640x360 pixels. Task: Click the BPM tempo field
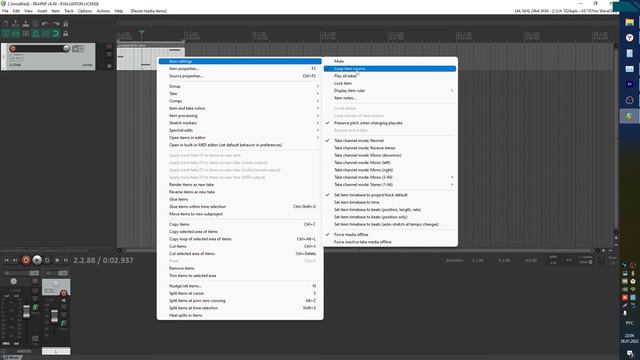tap(553, 260)
